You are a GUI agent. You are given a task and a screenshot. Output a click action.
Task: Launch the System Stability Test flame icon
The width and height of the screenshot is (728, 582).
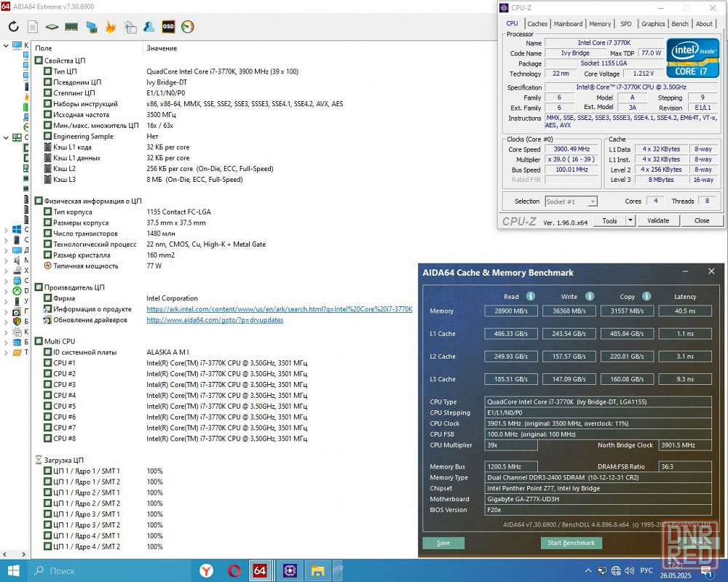click(111, 26)
